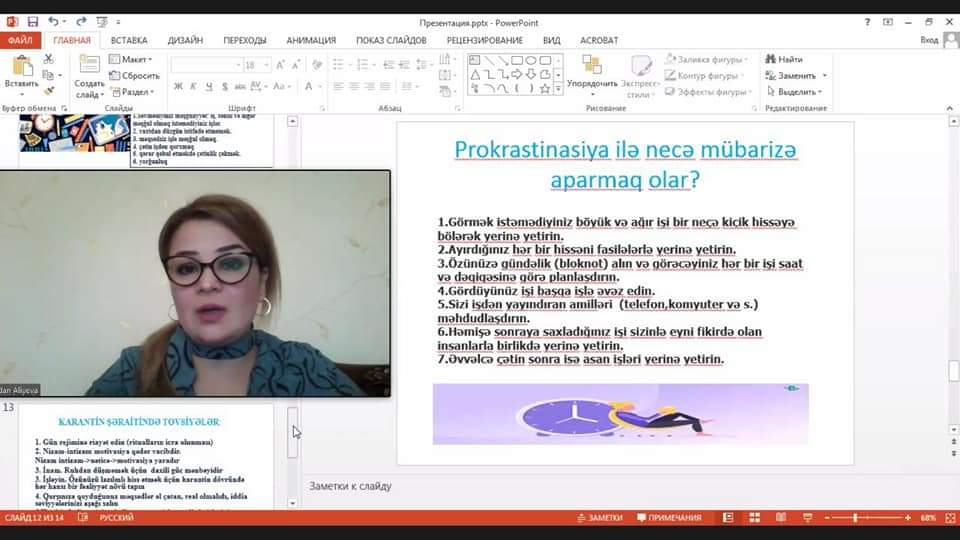The width and height of the screenshot is (960, 540).
Task: Select slide 13 thumbnail KARANTİN ŞƏRAİTİNDƏ TÖVSİYƏLƏR
Action: coord(146,457)
